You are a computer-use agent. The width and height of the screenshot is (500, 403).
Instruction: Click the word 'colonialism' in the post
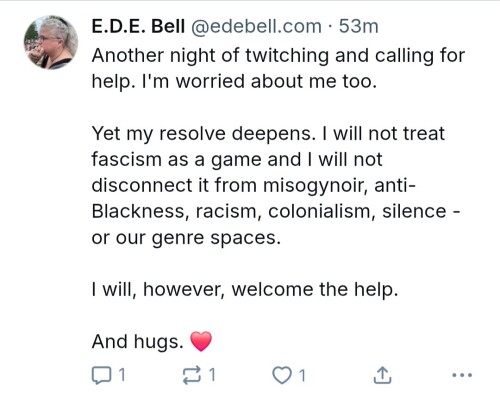[x=322, y=211]
